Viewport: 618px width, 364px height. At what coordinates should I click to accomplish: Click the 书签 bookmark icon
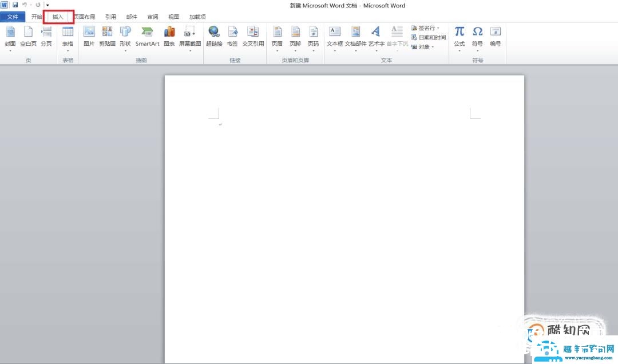(232, 35)
